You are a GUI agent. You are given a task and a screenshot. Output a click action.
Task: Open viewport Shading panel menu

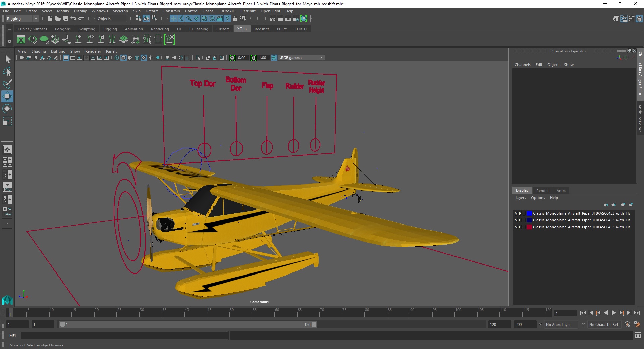coord(39,51)
